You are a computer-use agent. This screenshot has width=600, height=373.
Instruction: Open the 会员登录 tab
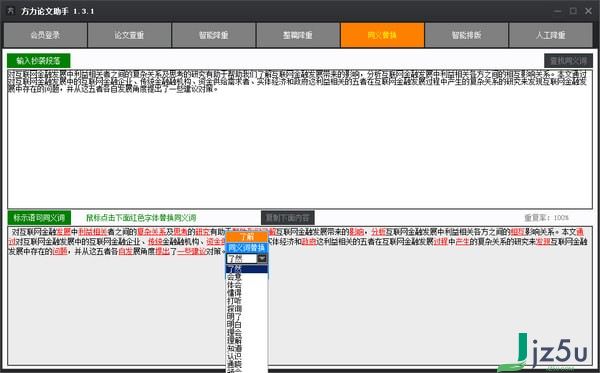[45, 35]
